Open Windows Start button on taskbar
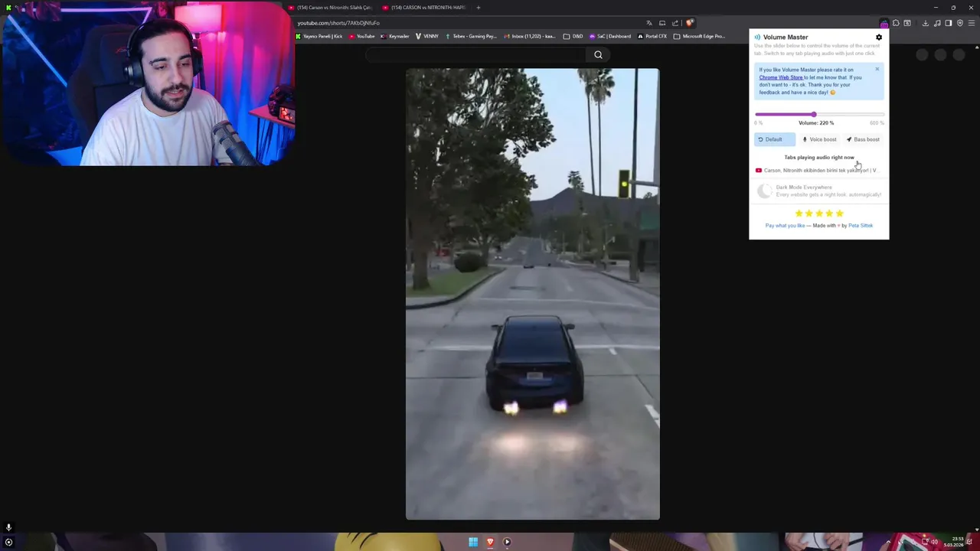The width and height of the screenshot is (980, 551). pos(473,542)
